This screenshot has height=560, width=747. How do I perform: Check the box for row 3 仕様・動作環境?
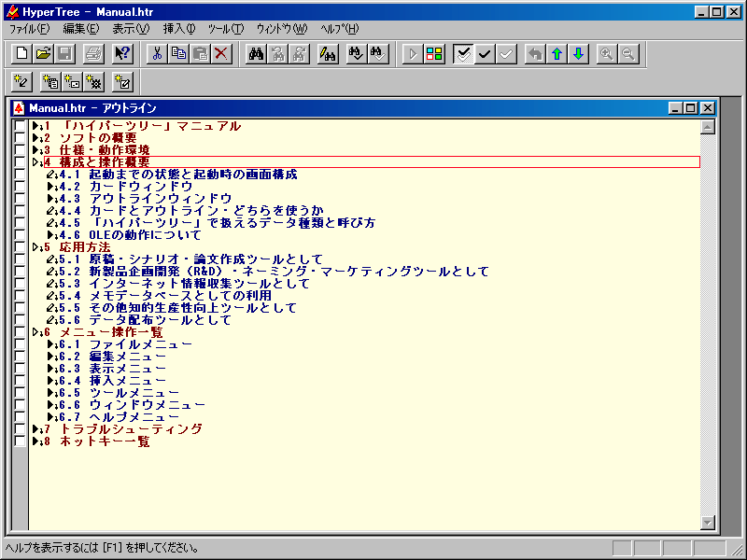click(x=20, y=150)
